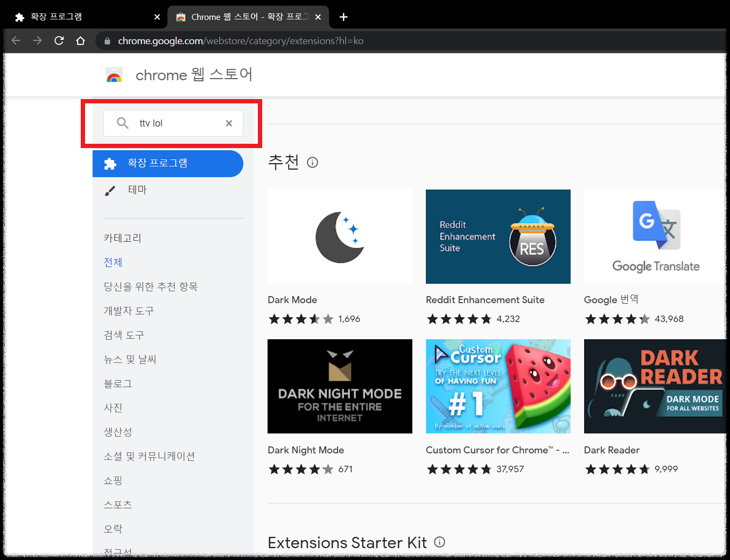This screenshot has width=730, height=560.
Task: Click the brush icon beside 테마
Action: [x=110, y=191]
